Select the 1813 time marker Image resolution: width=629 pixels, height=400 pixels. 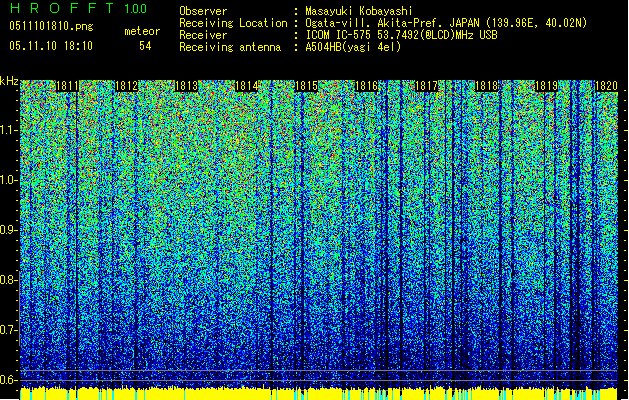[x=187, y=86]
